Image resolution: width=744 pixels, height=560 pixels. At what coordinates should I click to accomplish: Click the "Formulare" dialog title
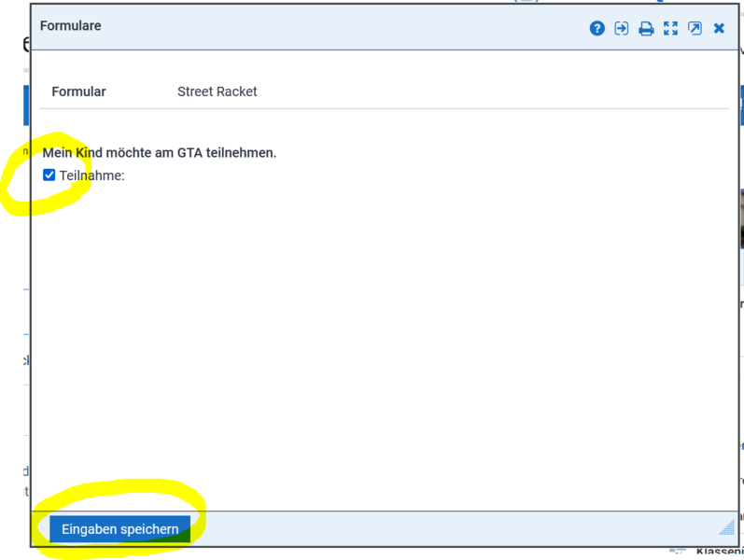71,26
